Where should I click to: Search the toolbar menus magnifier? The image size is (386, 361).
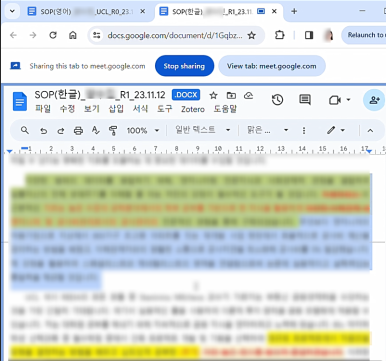[25, 130]
